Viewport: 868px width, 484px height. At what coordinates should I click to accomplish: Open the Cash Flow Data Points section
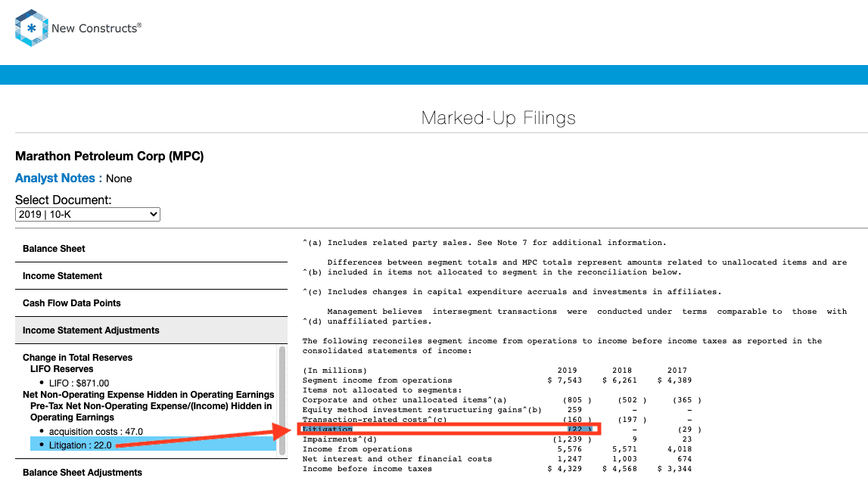(x=151, y=303)
